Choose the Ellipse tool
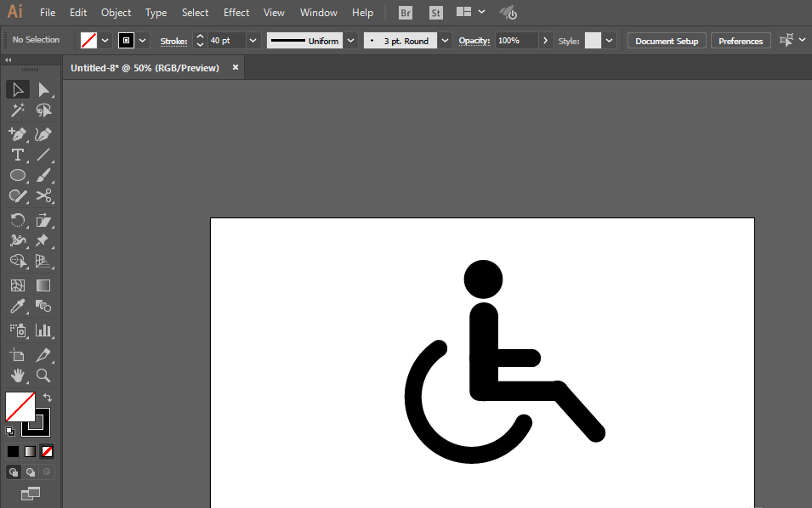 coord(18,175)
